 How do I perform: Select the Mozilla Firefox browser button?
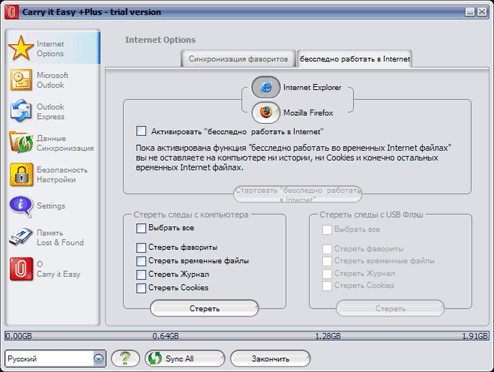[266, 112]
